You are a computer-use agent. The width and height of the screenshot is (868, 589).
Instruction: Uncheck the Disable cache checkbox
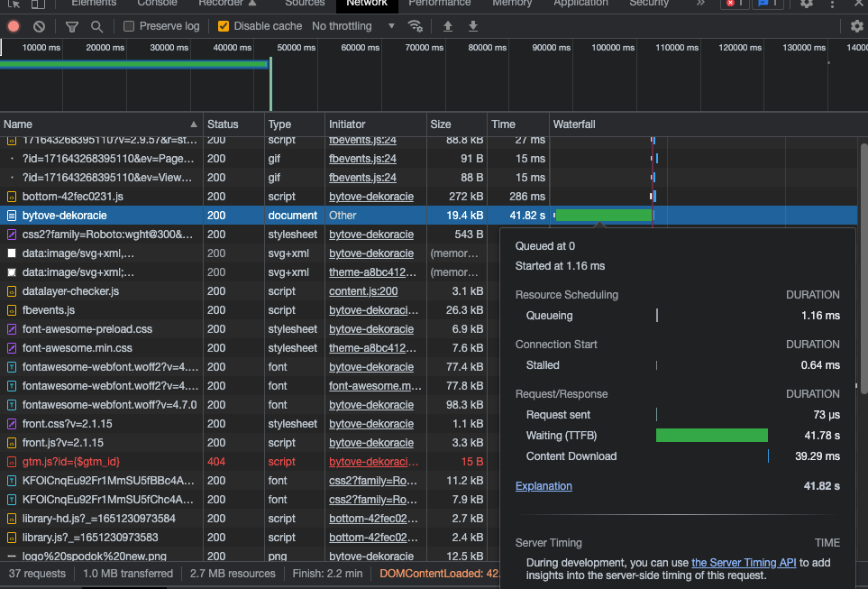[x=224, y=26]
